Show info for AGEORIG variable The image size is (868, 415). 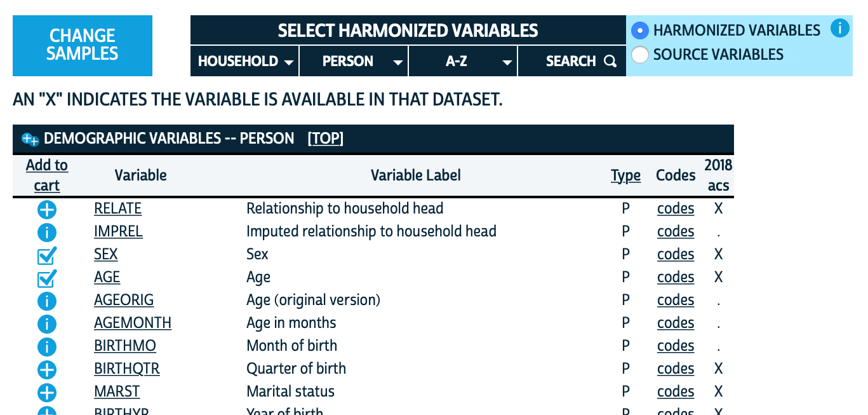47,301
